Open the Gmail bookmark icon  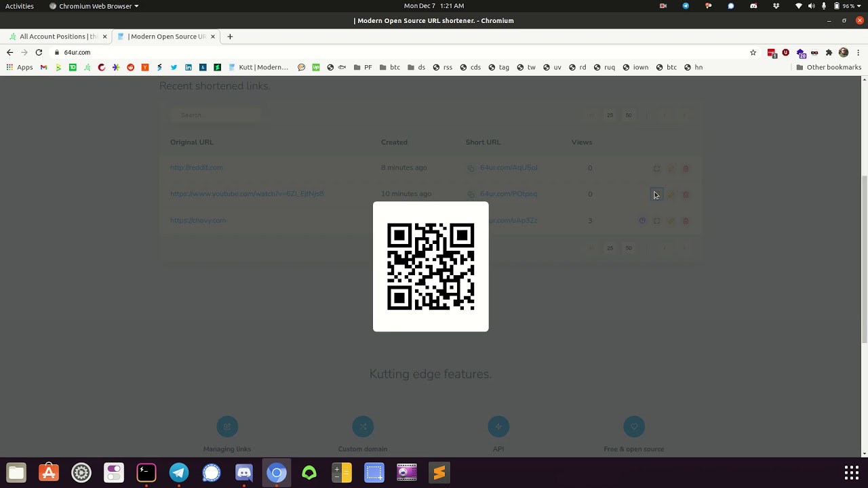[43, 67]
